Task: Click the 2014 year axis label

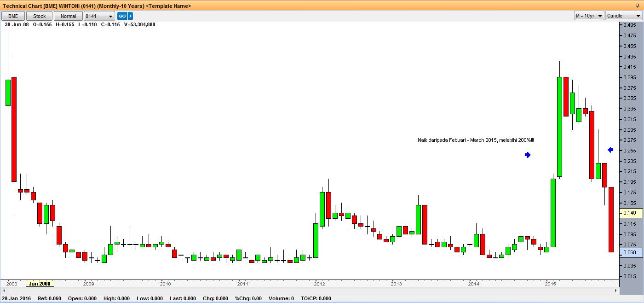Action: pos(473,284)
